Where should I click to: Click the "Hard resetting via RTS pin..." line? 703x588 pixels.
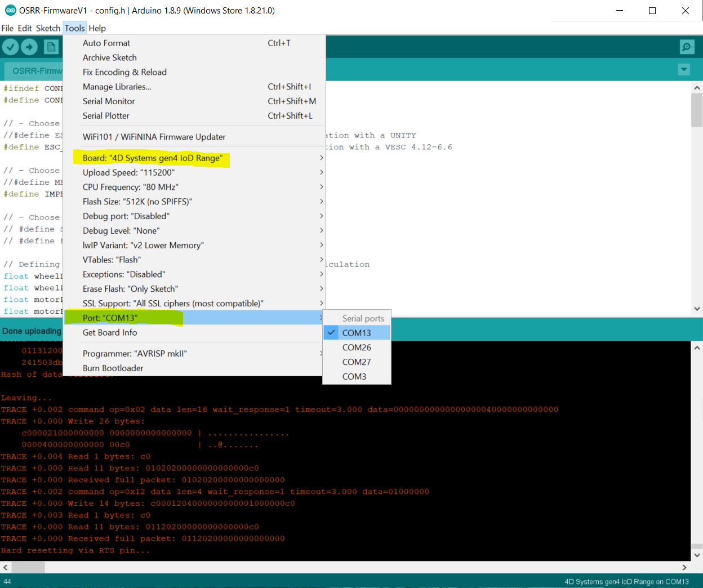(75, 550)
